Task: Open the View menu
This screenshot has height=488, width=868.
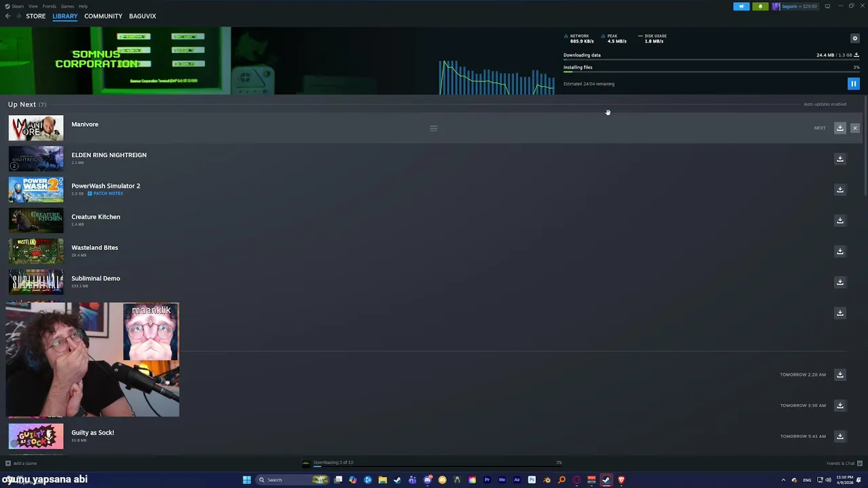Action: coord(33,6)
